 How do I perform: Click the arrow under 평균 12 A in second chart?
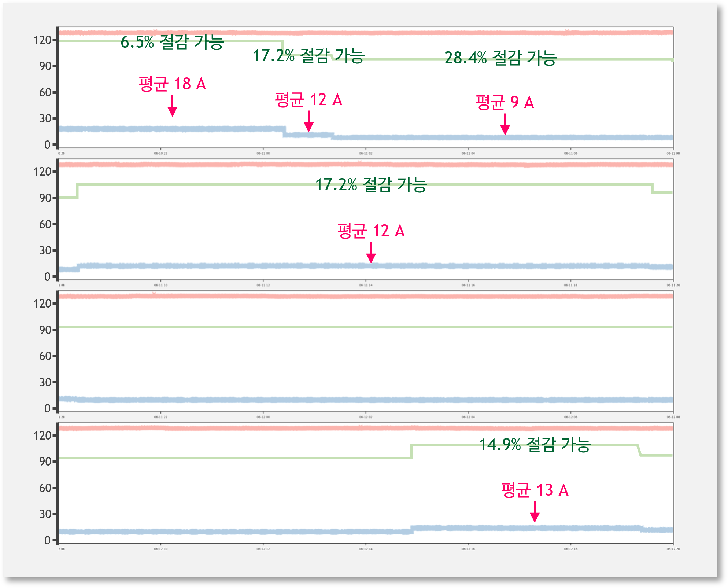pos(371,253)
